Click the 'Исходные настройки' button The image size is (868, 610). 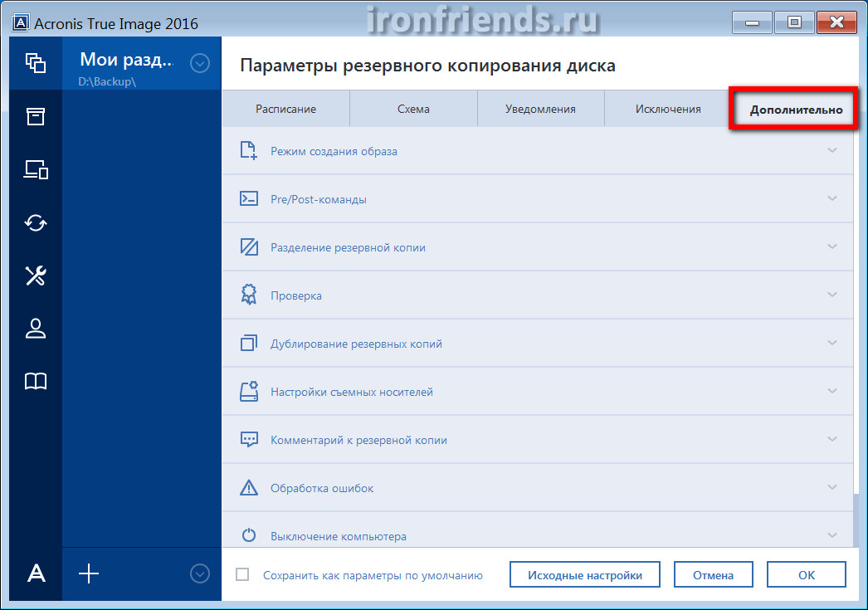(x=585, y=574)
